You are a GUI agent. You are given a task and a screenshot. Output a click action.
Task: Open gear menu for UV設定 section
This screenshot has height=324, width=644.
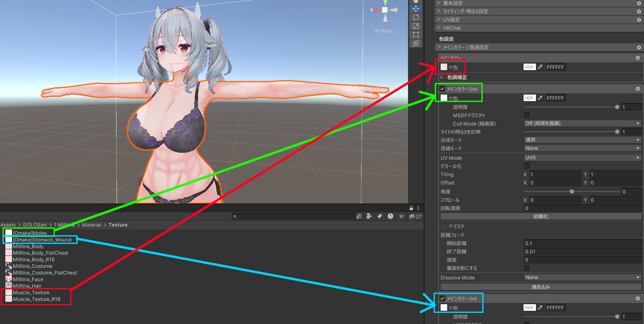tap(639, 20)
